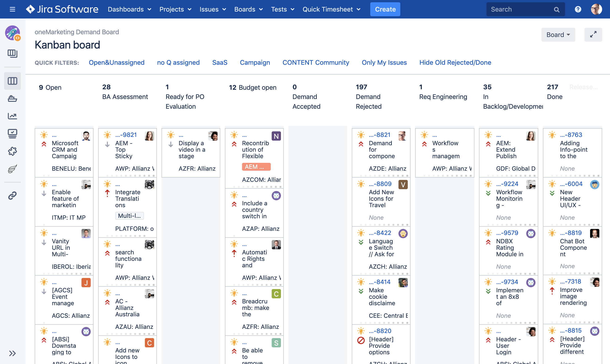Open the Reports chart icon in sidebar
Image resolution: width=610 pixels, height=364 pixels.
point(12,116)
